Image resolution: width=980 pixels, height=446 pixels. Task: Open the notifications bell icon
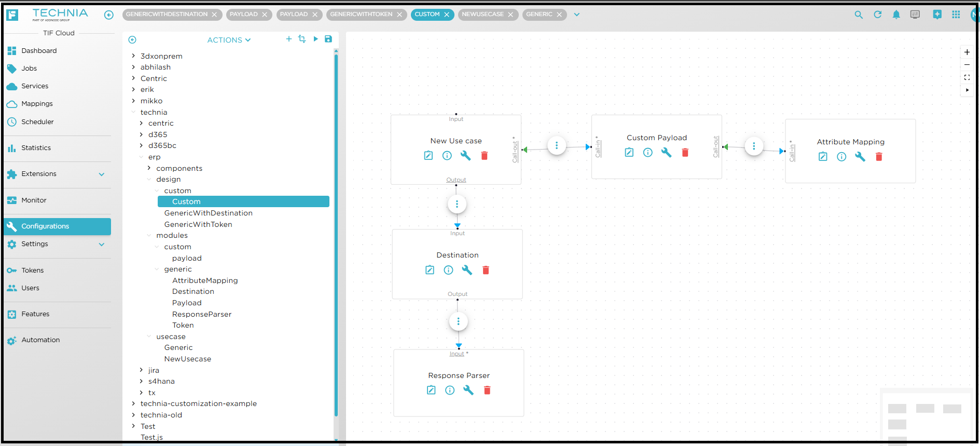(x=896, y=15)
